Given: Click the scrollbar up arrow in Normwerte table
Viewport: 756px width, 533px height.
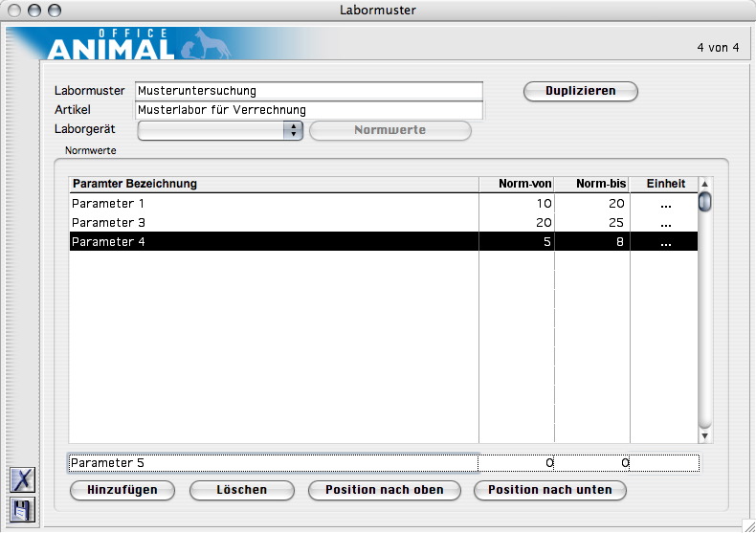Looking at the screenshot, I should coord(705,184).
